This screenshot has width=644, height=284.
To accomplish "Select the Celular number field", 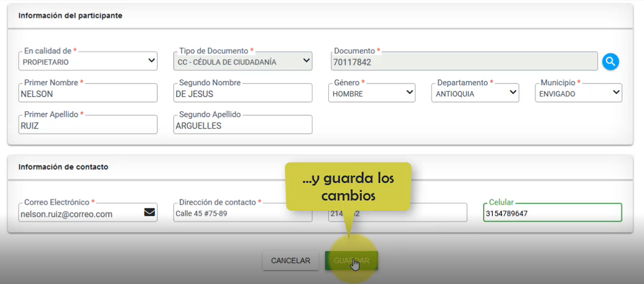I will tap(552, 213).
